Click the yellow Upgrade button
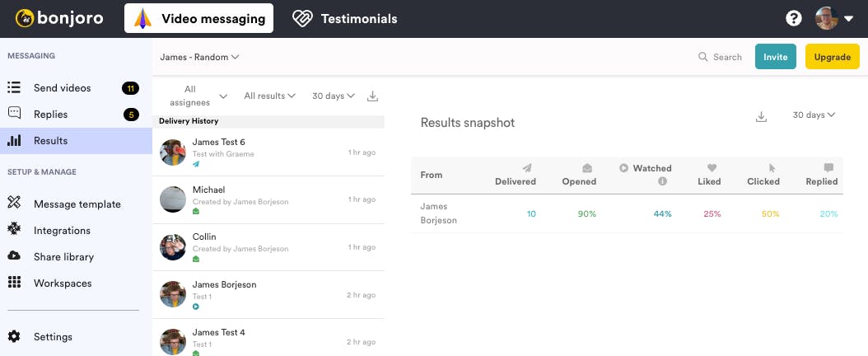Screen dimensions: 868x356 pos(832,57)
